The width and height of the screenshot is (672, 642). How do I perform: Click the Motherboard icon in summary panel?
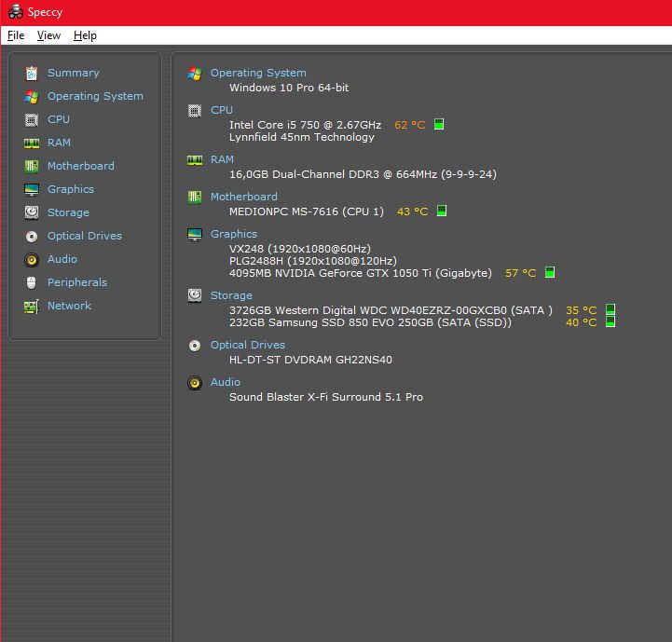tap(195, 198)
